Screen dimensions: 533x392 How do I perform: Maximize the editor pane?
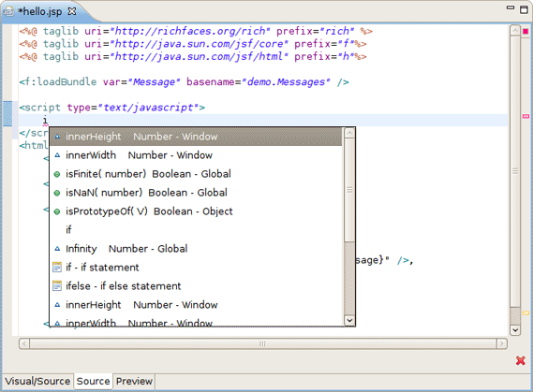[x=525, y=9]
